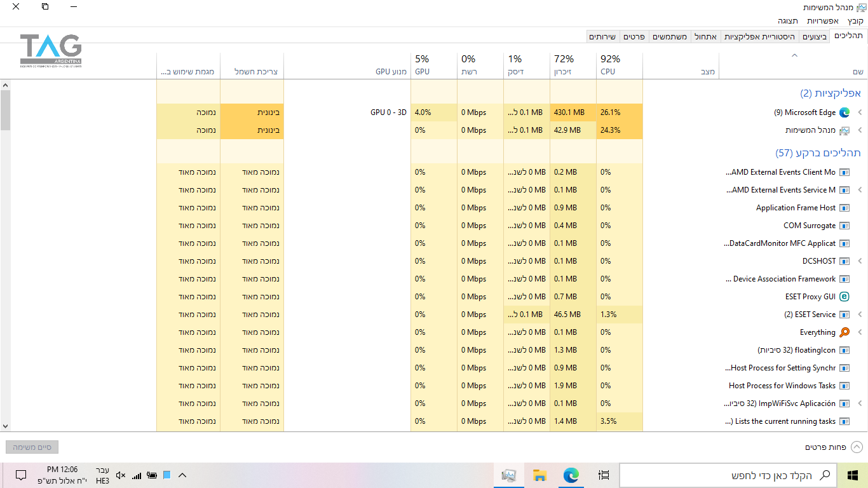Screen dimensions: 868x488
Task: Expand the ImpWiFiSvc Aplicación row
Action: click(x=860, y=403)
